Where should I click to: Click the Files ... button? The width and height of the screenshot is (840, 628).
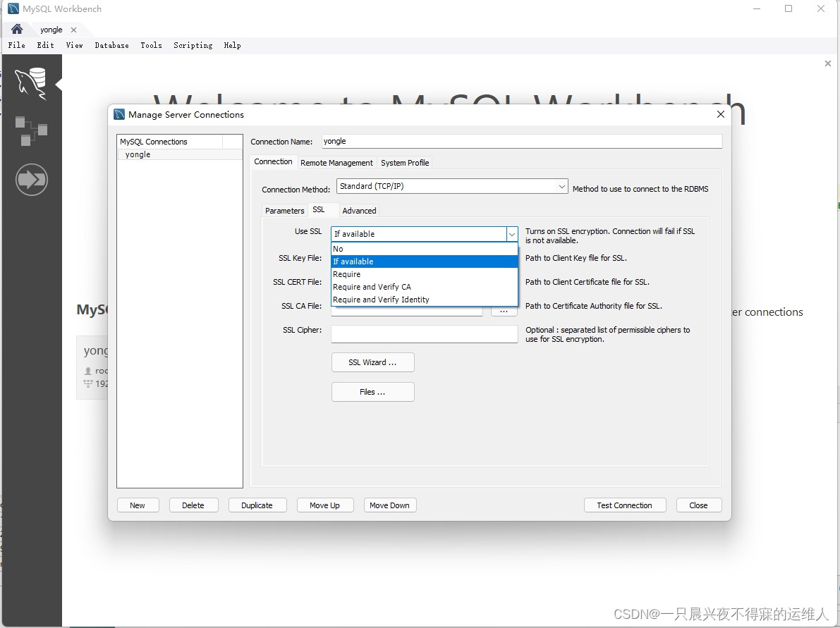[373, 392]
